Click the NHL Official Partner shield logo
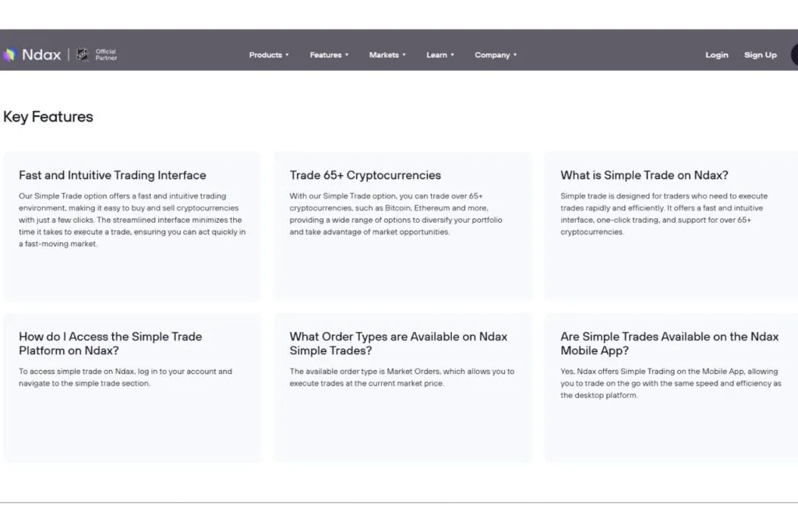Image resolution: width=798 pixels, height=532 pixels. (x=82, y=55)
